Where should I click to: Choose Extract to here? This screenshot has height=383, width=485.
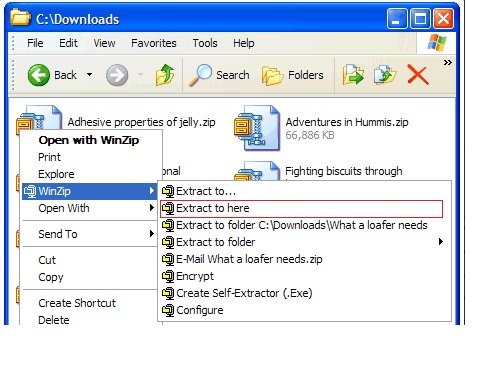pyautogui.click(x=301, y=208)
